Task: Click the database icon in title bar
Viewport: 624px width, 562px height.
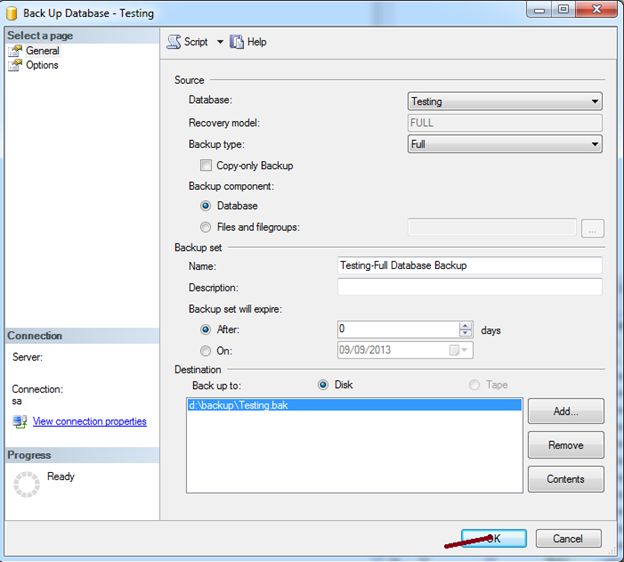Action: pyautogui.click(x=12, y=13)
